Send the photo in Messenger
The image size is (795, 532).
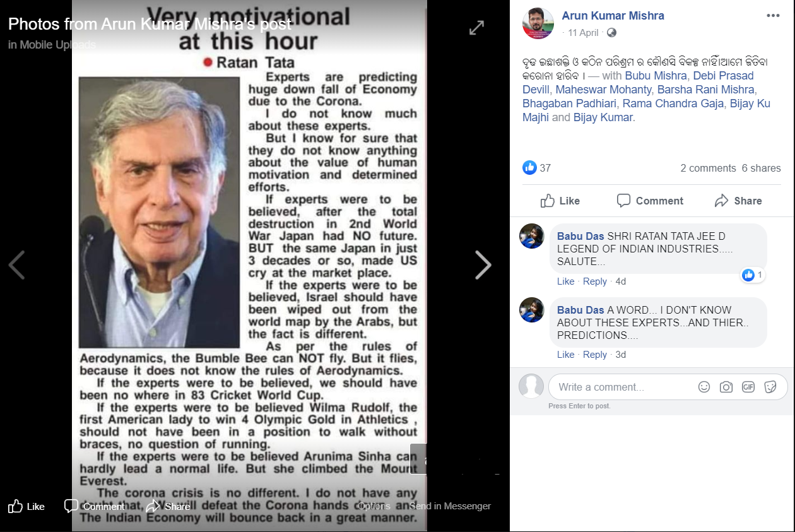450,506
